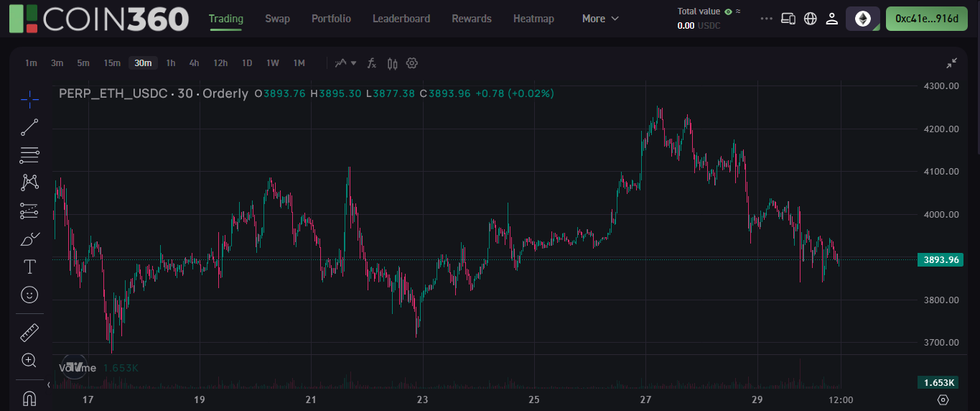Open the emoji sticker tool

(29, 295)
